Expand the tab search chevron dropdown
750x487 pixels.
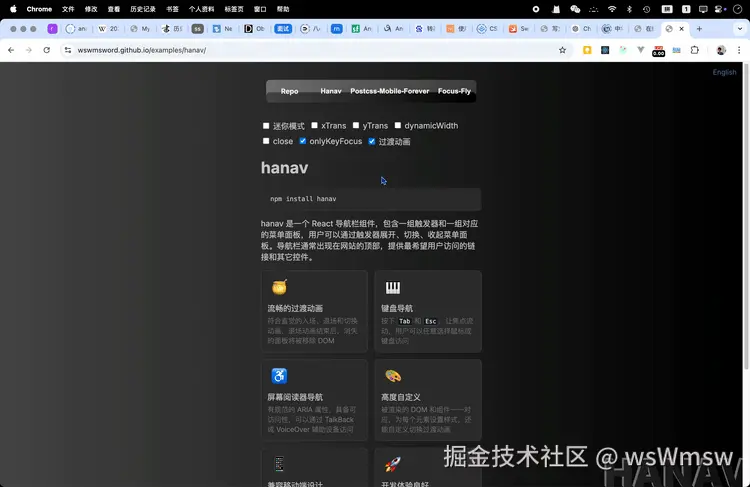[739, 29]
